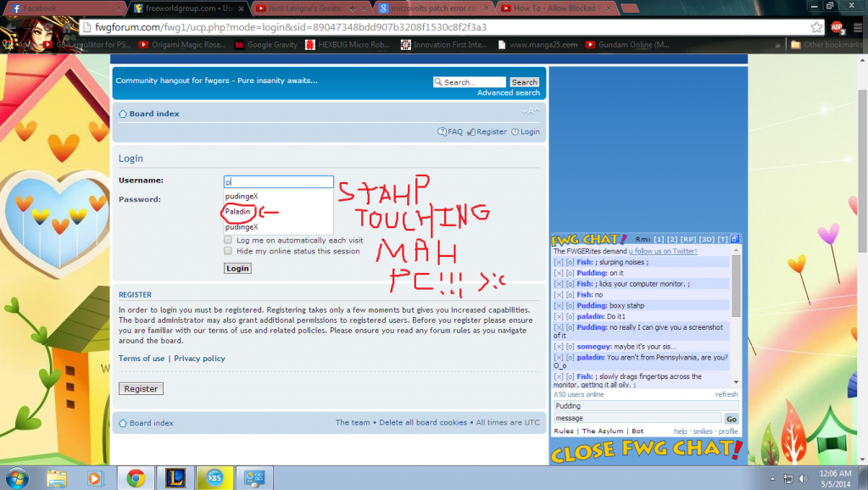Launch Windows Media Player from the taskbar
868x490 pixels.
pyautogui.click(x=96, y=478)
